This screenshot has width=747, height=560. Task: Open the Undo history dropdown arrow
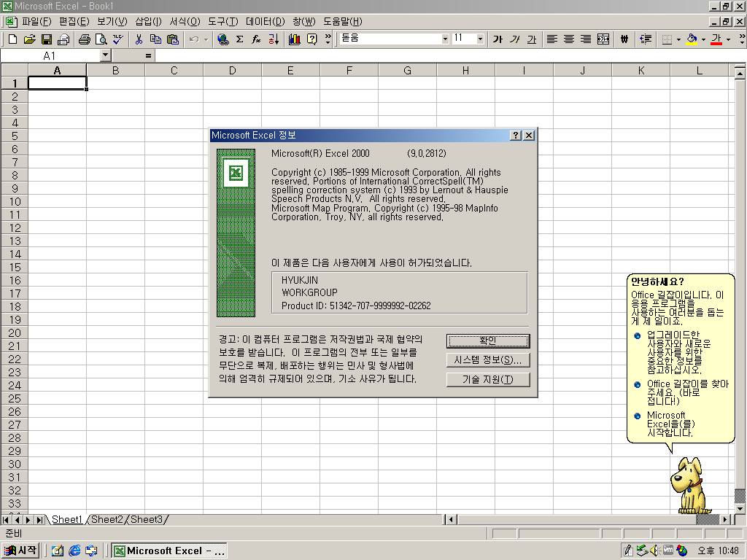[x=206, y=39]
